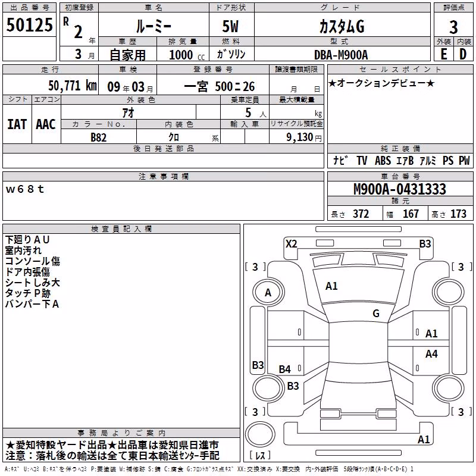Viewport: 476px width, 476px height.
Task: Click the interior grade D
Action: coord(463,54)
